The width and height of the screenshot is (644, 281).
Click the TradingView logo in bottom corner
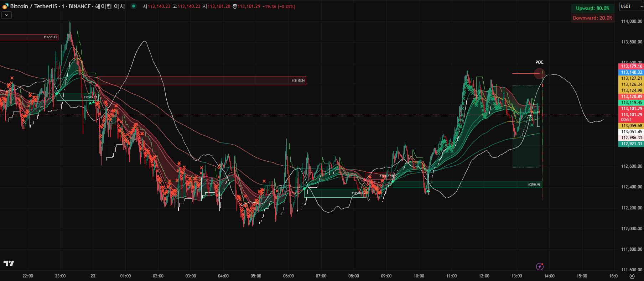point(9,263)
